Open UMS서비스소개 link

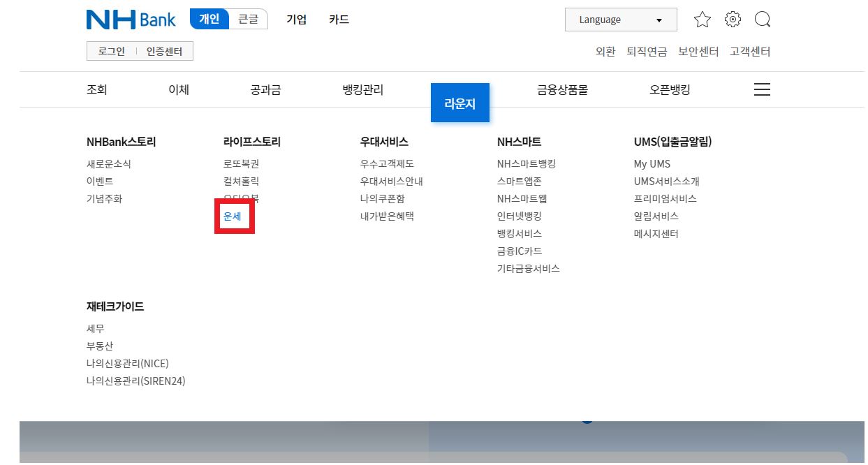point(667,182)
